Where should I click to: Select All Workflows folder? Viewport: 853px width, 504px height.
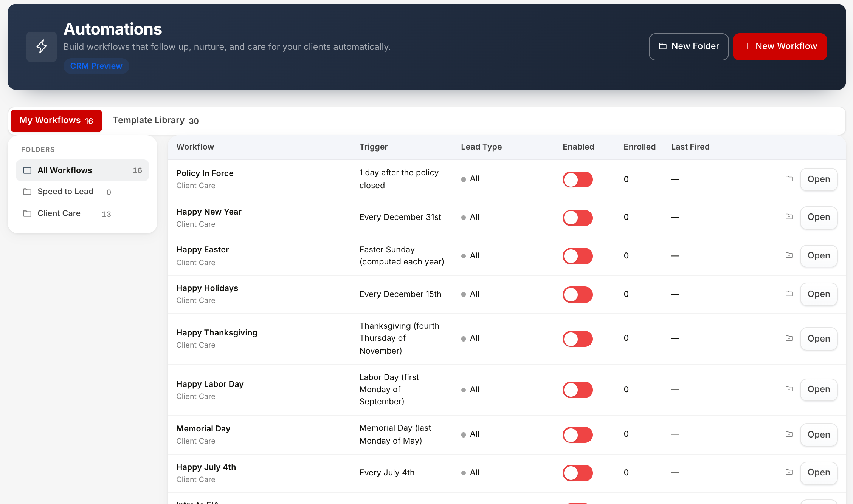(x=82, y=170)
